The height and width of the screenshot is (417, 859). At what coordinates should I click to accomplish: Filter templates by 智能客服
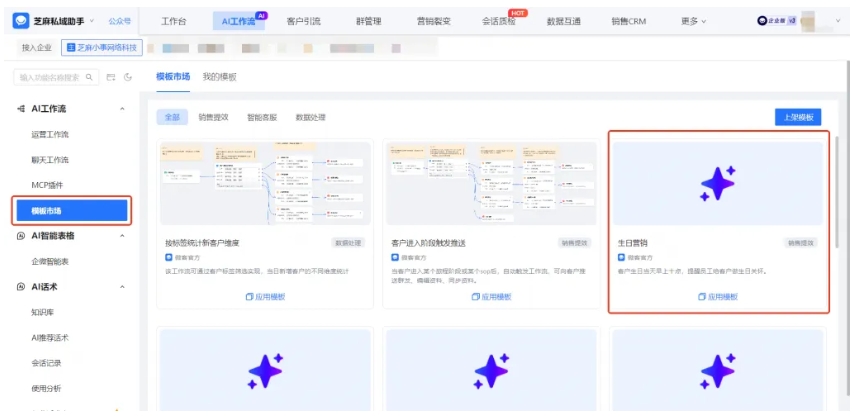pyautogui.click(x=262, y=117)
